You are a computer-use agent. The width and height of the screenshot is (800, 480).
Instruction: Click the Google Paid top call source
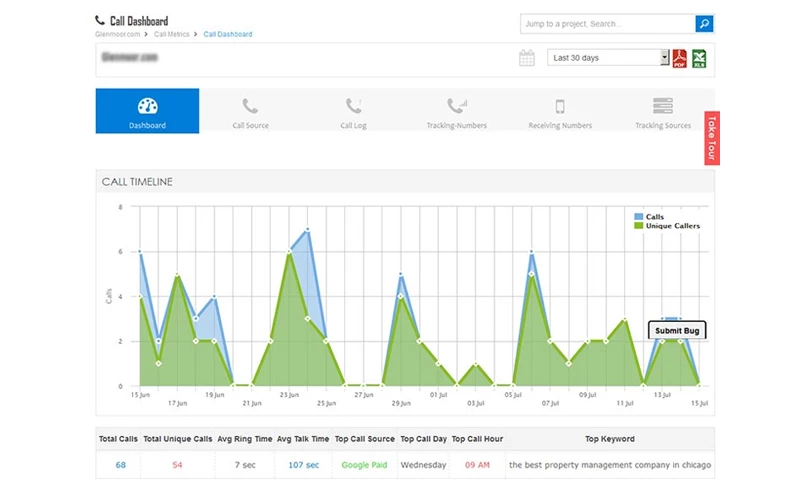click(x=366, y=465)
